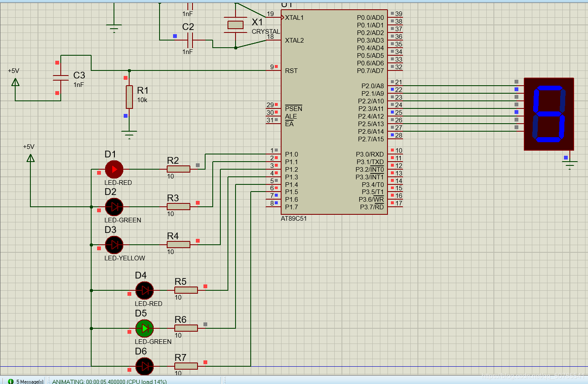Select resistor R1 10k
Image resolution: width=588 pixels, height=384 pixels.
129,97
